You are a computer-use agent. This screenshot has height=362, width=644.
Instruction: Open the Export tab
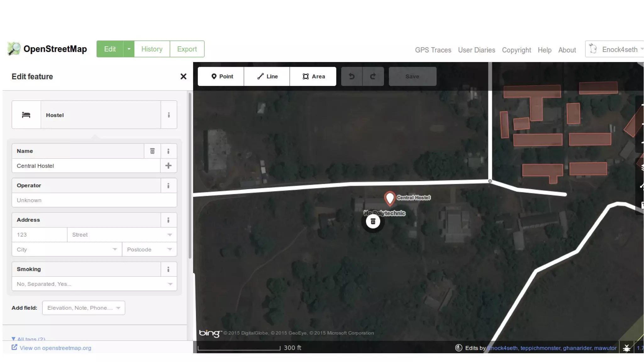pyautogui.click(x=187, y=49)
